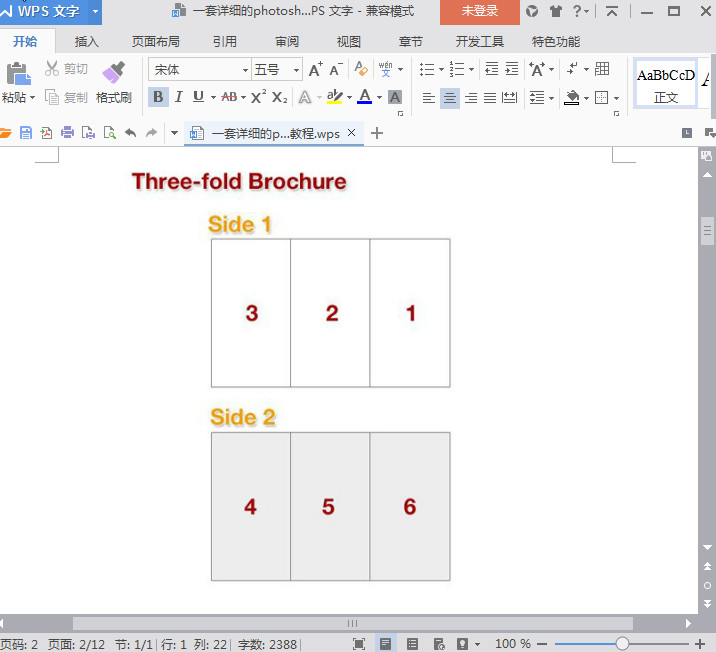Align text right
This screenshot has width=716, height=652.
pos(471,97)
